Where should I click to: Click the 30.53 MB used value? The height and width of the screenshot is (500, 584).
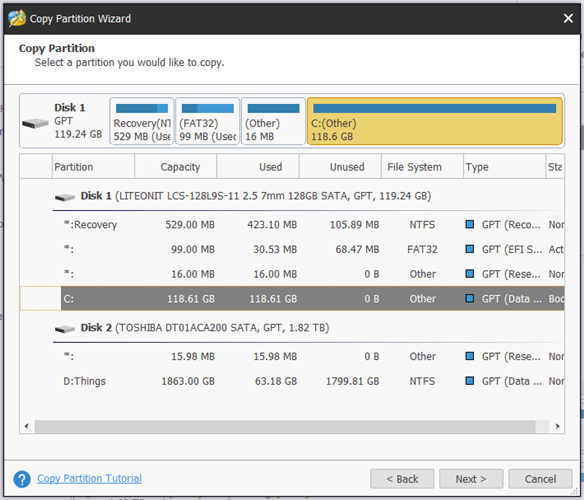pyautogui.click(x=275, y=249)
